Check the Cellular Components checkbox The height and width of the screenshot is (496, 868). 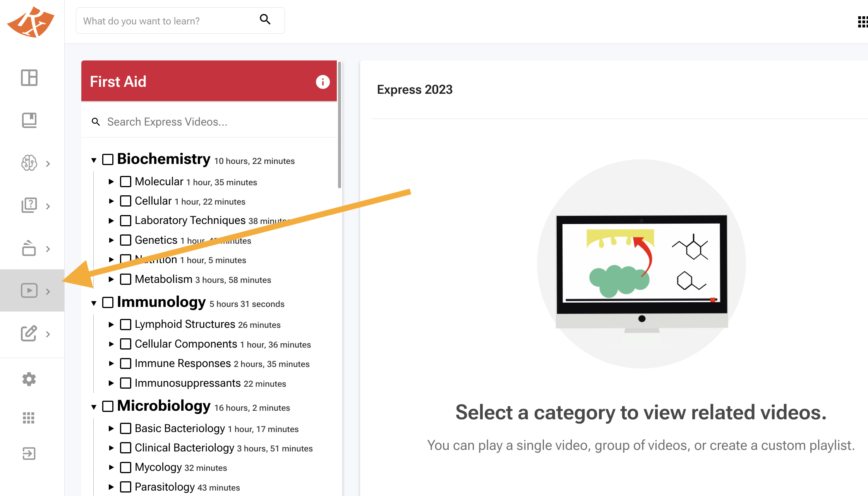pos(126,344)
